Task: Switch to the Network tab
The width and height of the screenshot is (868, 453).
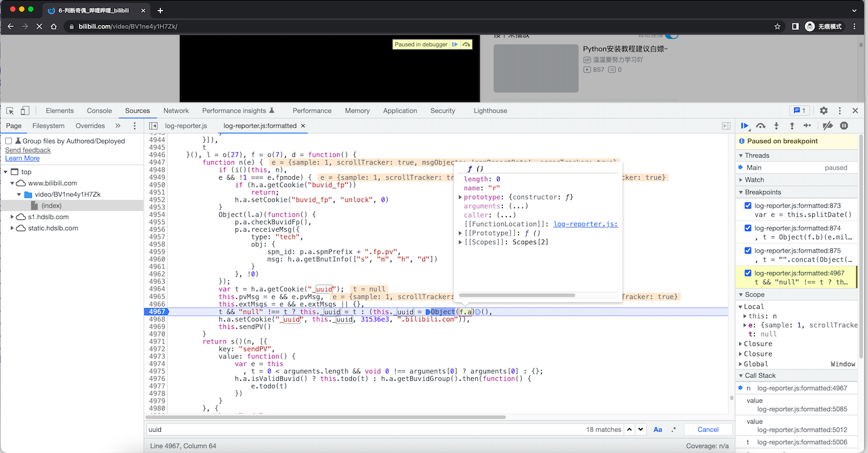Action: 176,111
